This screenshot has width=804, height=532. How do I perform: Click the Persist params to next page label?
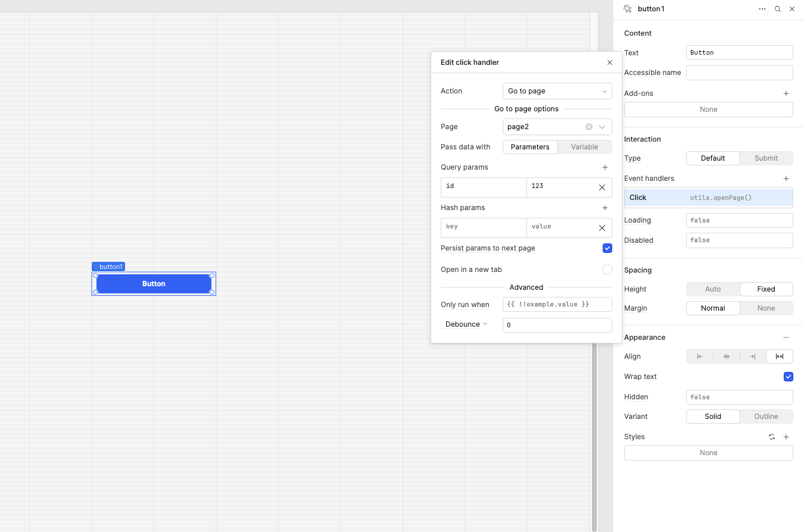(488, 248)
